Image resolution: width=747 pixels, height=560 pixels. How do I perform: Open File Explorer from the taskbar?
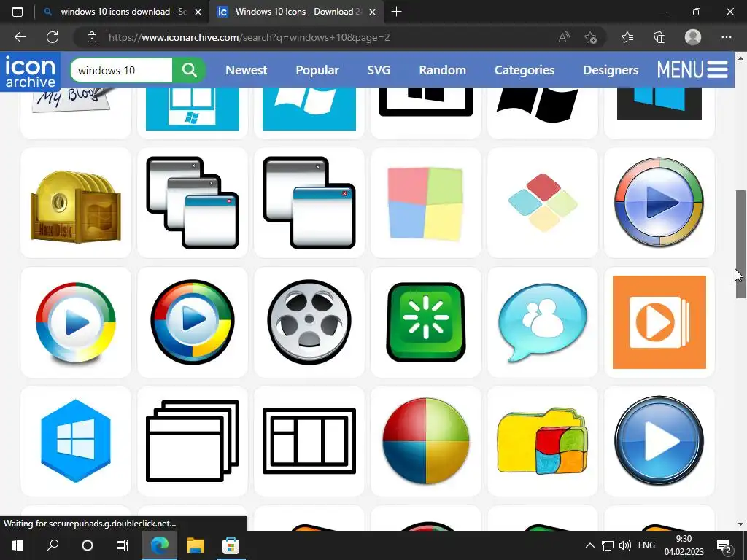[196, 545]
